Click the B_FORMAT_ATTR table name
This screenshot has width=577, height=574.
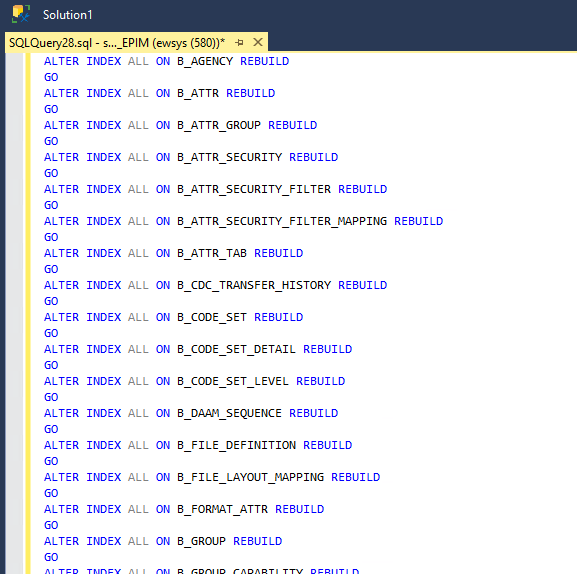click(x=223, y=509)
